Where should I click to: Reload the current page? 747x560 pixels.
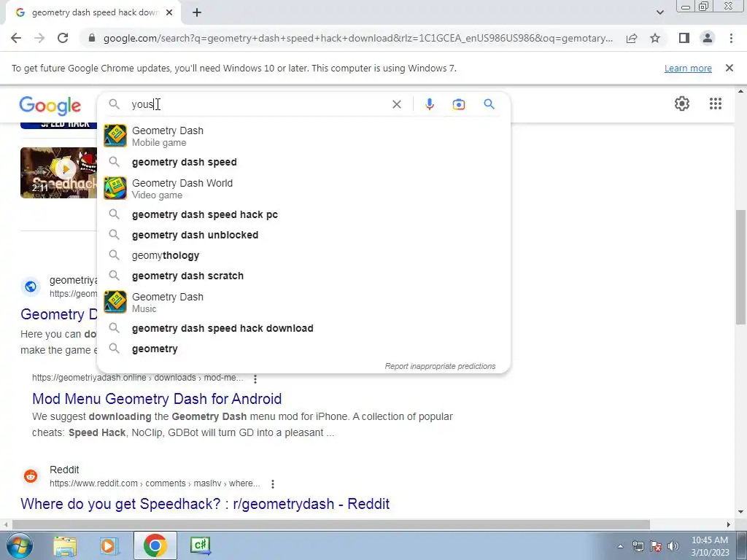tap(63, 38)
